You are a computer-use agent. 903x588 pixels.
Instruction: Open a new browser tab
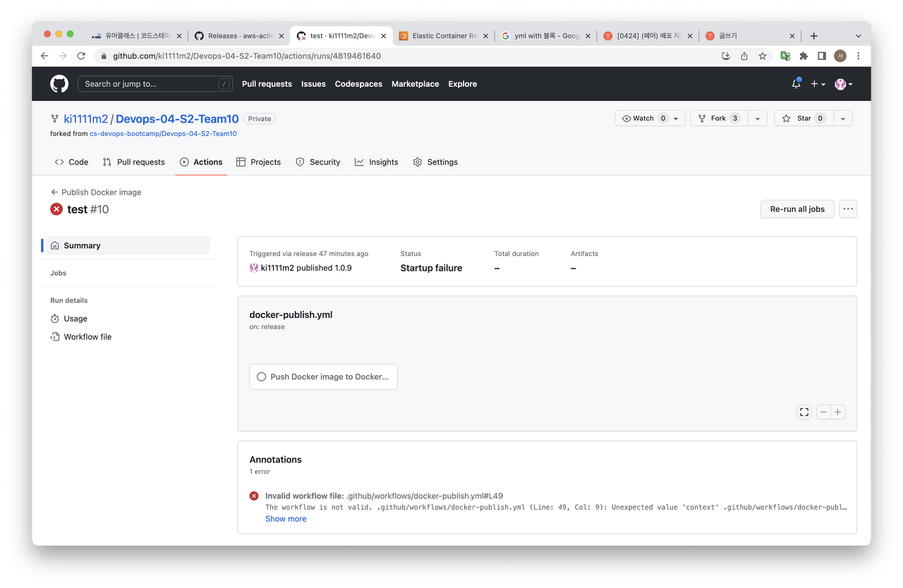click(813, 35)
